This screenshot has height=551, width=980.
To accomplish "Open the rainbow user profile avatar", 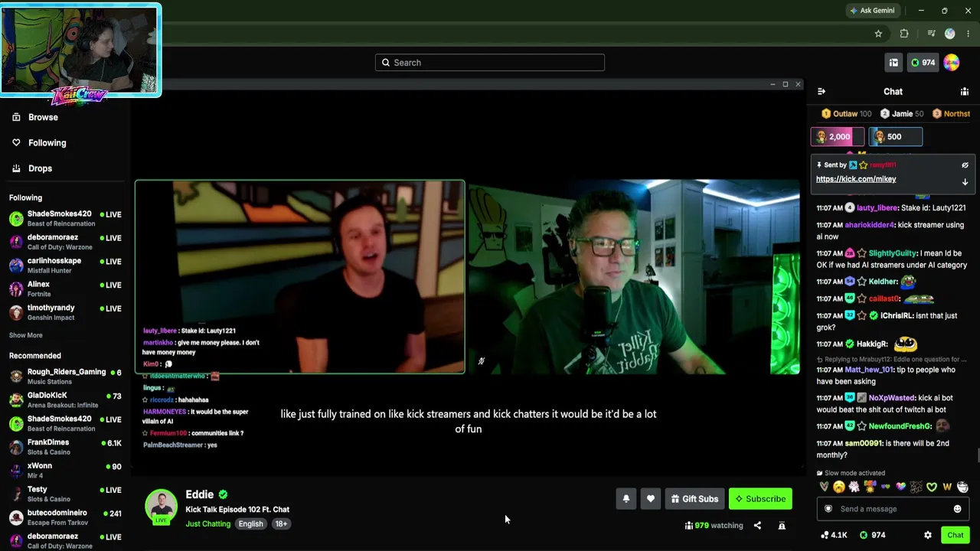I will click(952, 63).
